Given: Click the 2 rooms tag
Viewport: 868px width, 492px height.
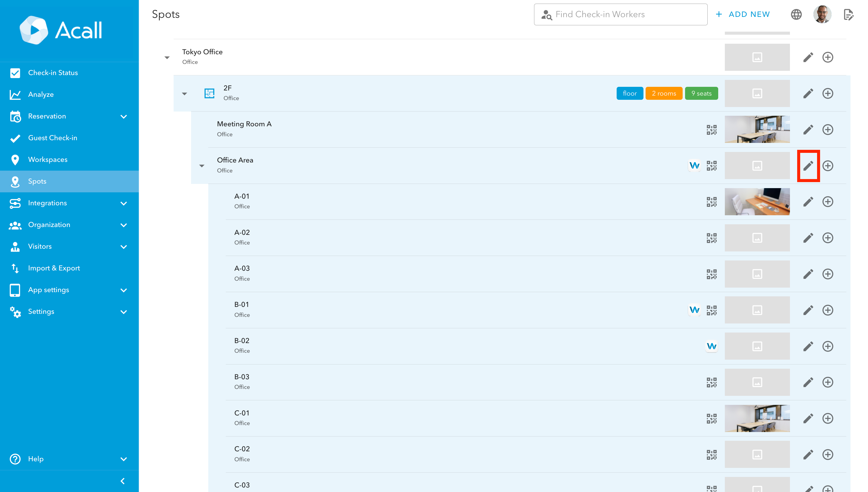Looking at the screenshot, I should pyautogui.click(x=664, y=93).
